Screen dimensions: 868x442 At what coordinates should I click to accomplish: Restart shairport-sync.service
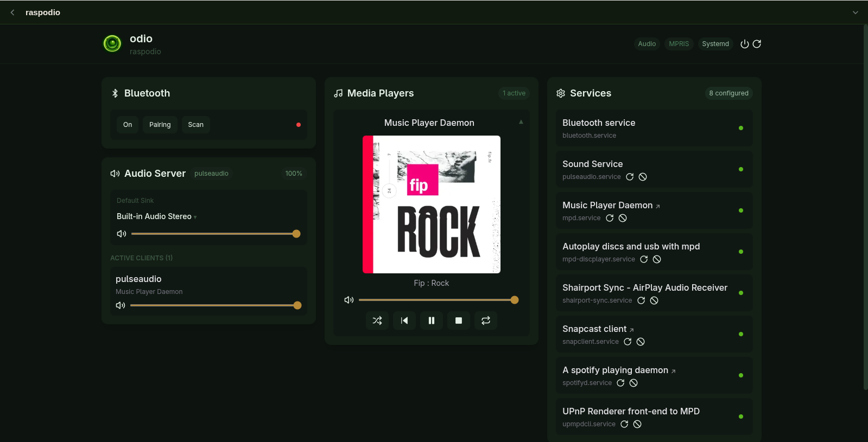(x=641, y=300)
